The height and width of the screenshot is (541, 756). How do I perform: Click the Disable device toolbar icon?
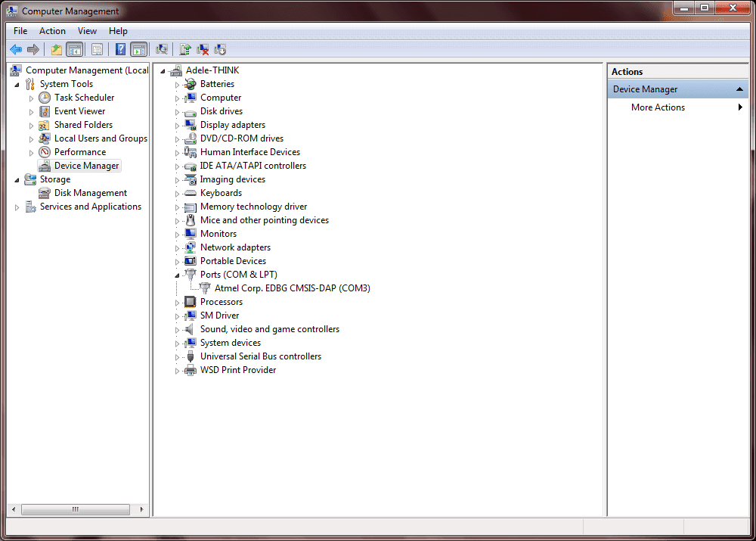pos(221,50)
